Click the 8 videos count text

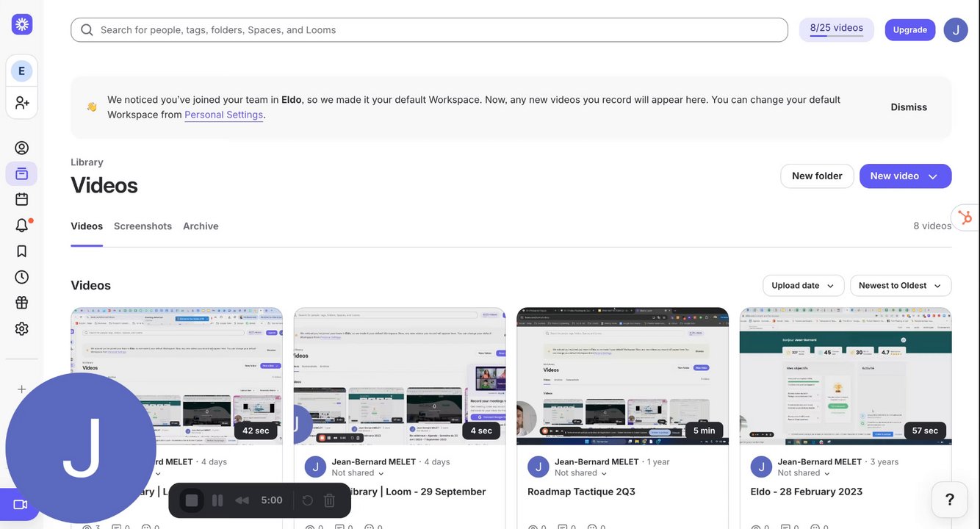[x=932, y=226]
